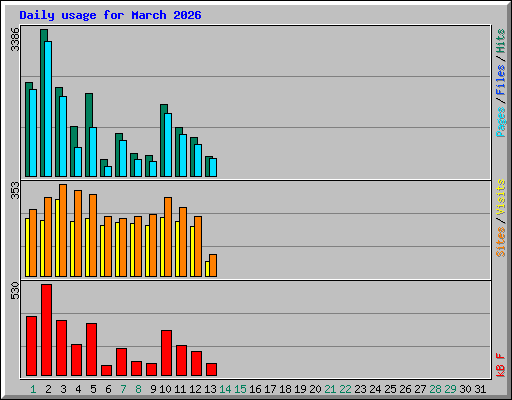
Task: Click day 5 on the x-axis
Action: tap(93, 389)
